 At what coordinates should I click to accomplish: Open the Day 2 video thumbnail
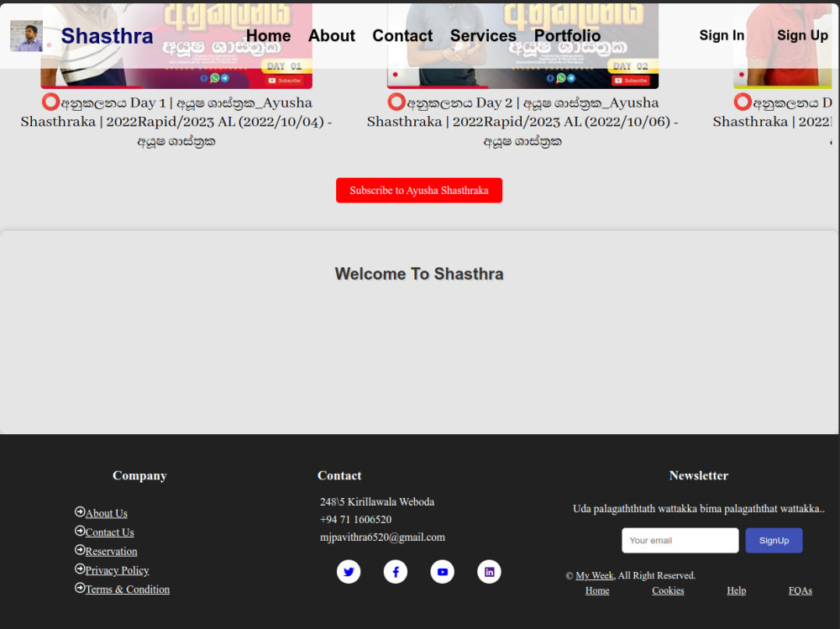point(522,45)
